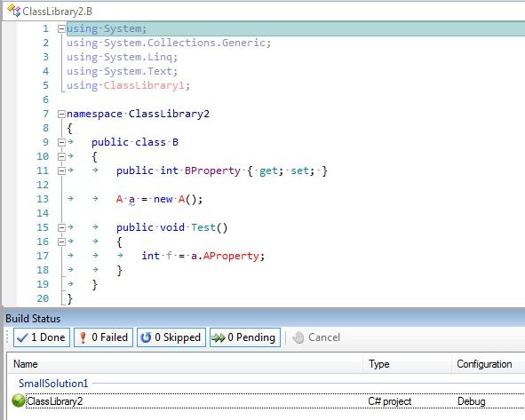Collapse the public class B region
Screen dimensions: 525x420
click(x=61, y=143)
